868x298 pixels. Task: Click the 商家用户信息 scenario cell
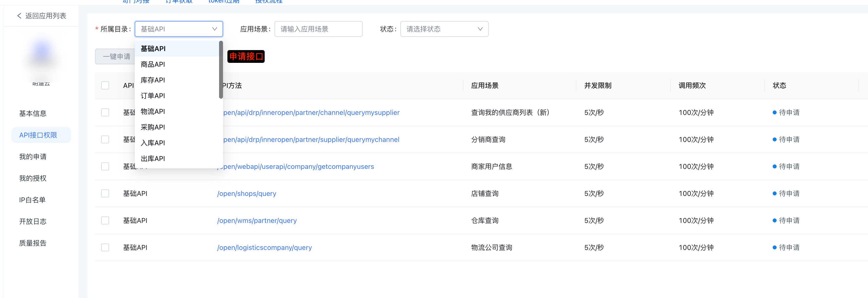(492, 166)
